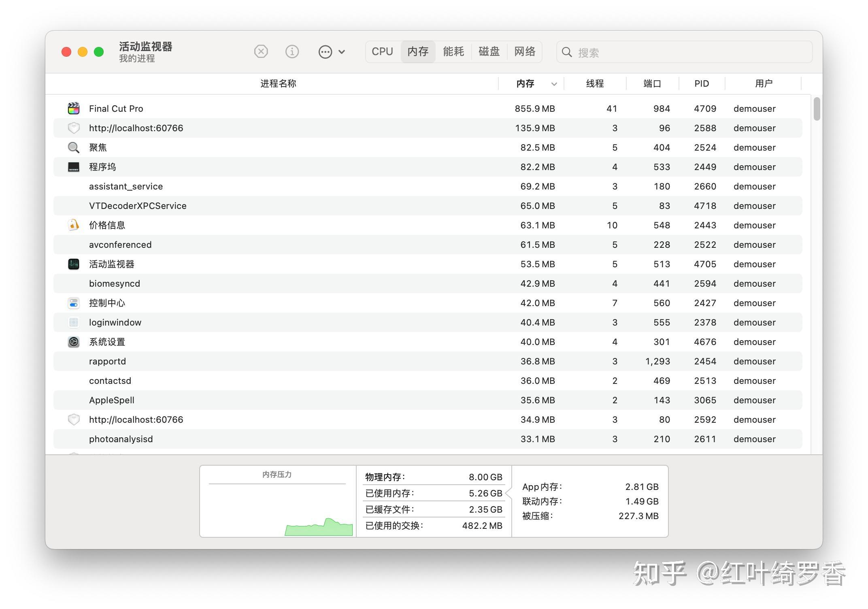This screenshot has width=868, height=609.
Task: Toggle sort order via 内存 column chevron
Action: [x=554, y=84]
